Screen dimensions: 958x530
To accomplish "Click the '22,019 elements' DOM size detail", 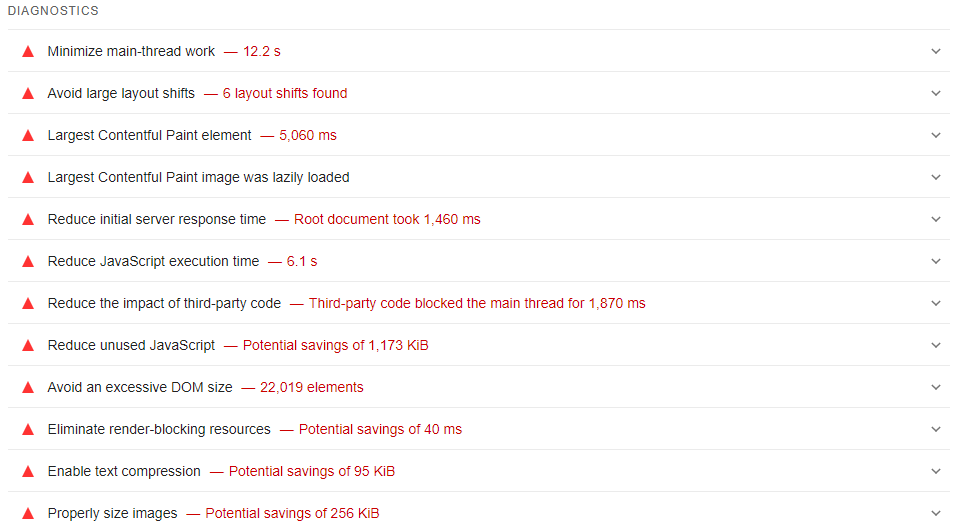I will pyautogui.click(x=311, y=387).
